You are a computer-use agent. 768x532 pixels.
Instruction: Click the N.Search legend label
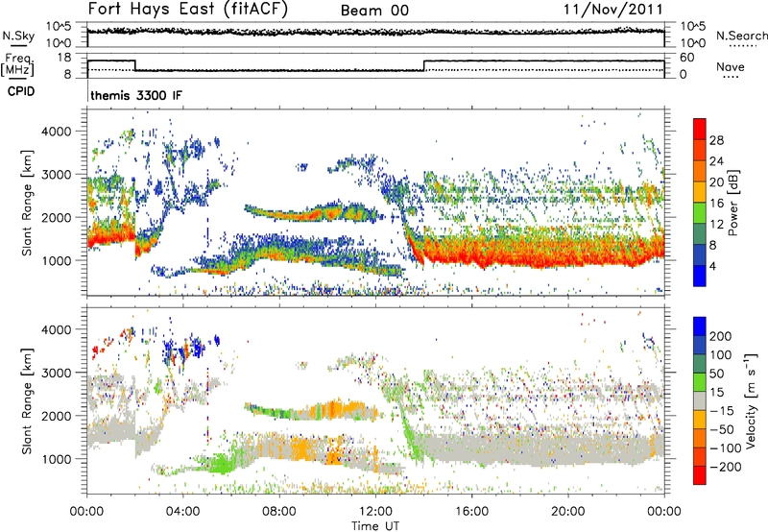pos(742,36)
